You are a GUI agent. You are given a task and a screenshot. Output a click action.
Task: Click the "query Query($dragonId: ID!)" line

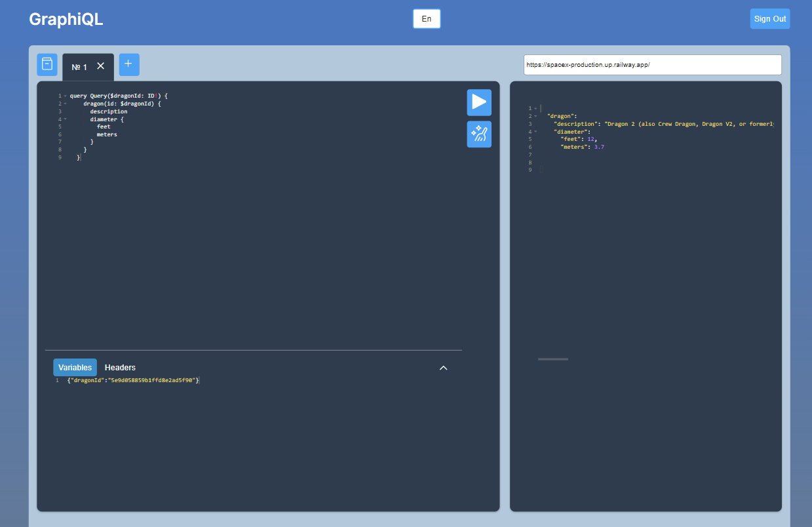[119, 96]
